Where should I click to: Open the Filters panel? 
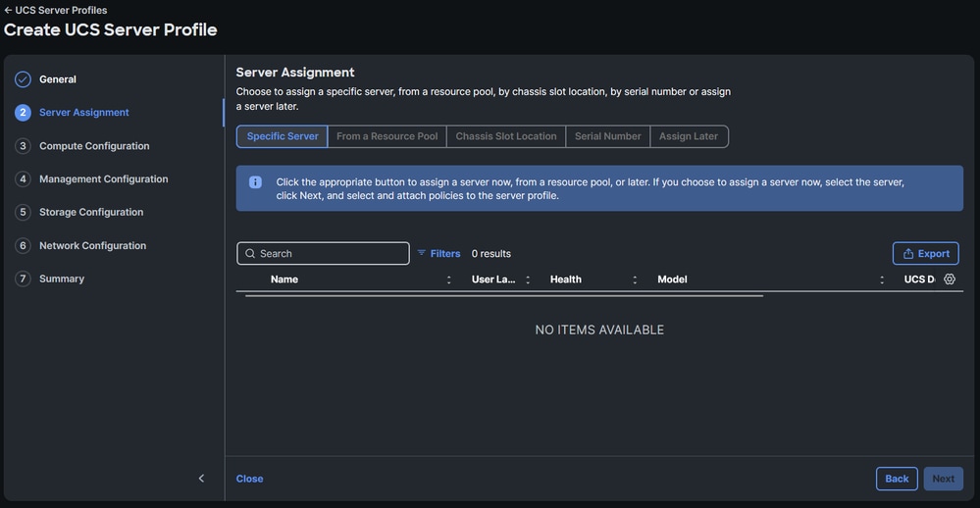(438, 254)
